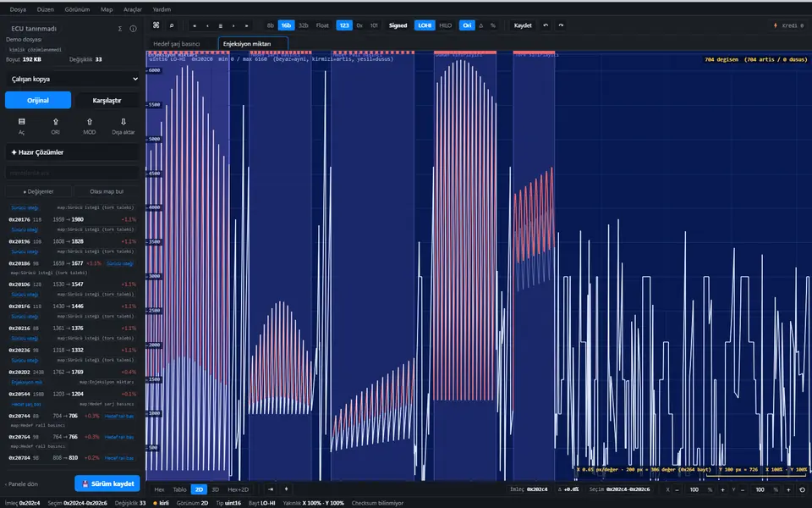812x508 pixels.
Task: Open the Dosya menu
Action: tap(18, 9)
